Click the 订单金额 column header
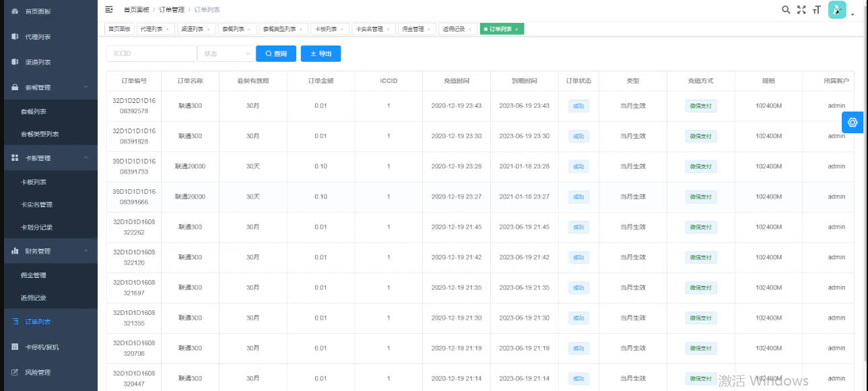Screen dimensions: 868x391 (321, 81)
